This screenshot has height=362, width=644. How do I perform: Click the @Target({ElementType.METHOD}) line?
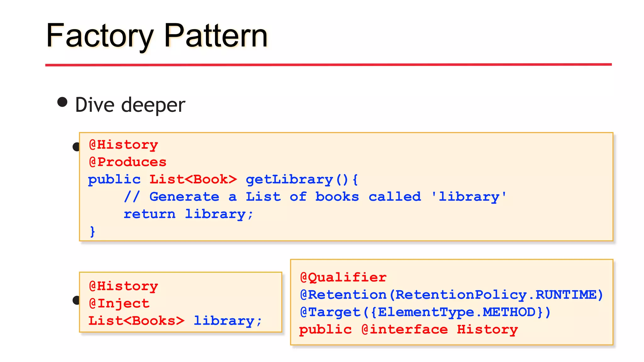425,312
